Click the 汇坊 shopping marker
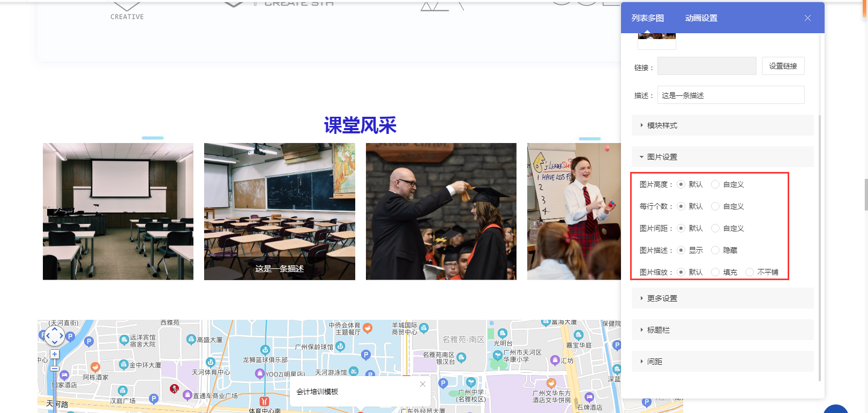Viewport: 868px width, 413px height. [555, 360]
